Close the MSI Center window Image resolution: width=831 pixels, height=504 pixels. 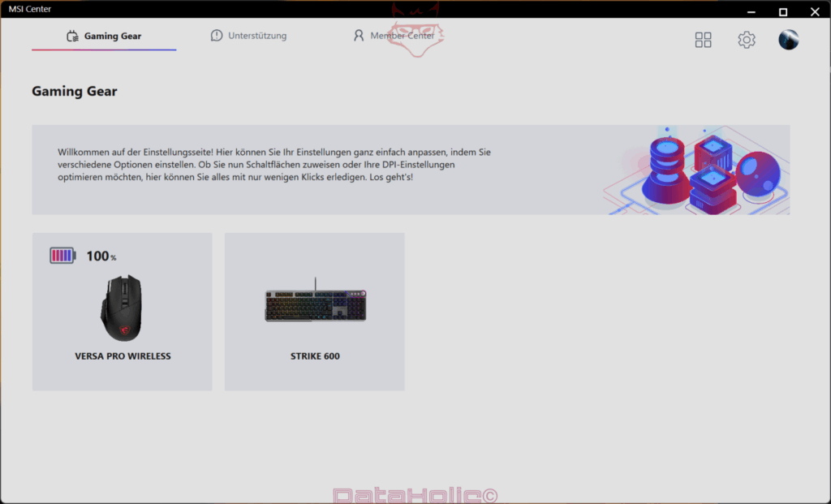pos(815,11)
